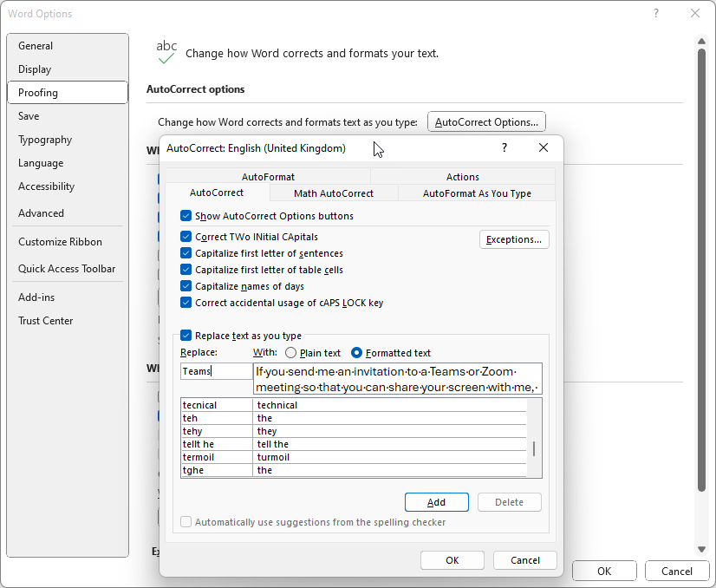Uncheck "Capitalize names of days"
Screen dimensions: 716x588
(186, 285)
